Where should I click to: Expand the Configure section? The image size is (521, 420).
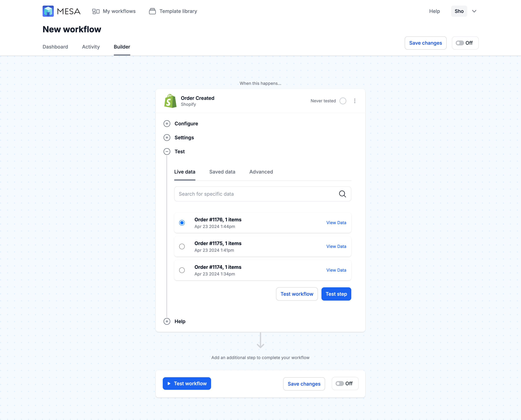167,124
